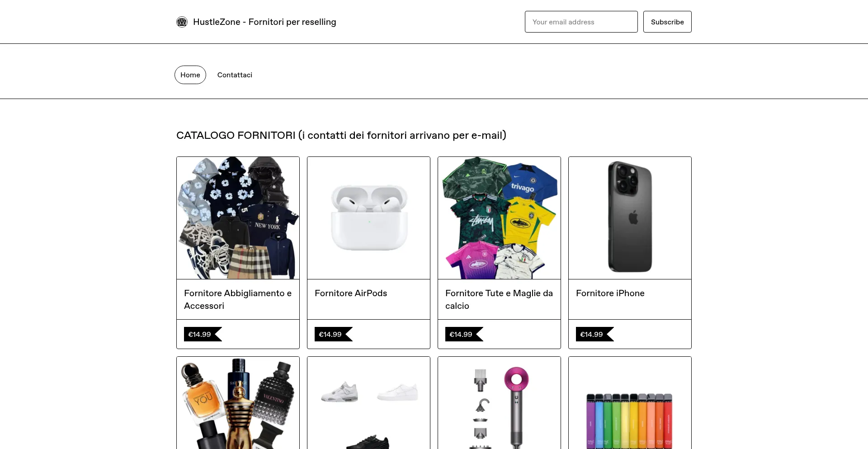Open the HustleZone store title link

(x=264, y=22)
